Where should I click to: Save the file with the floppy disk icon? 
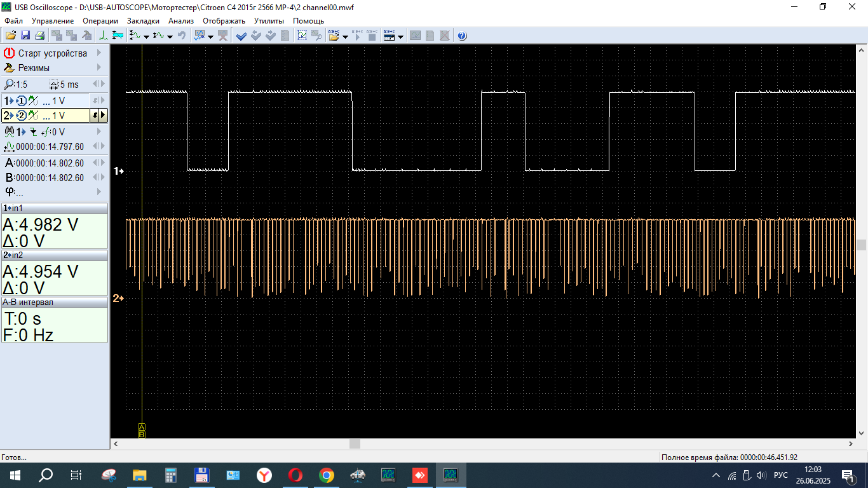point(25,36)
